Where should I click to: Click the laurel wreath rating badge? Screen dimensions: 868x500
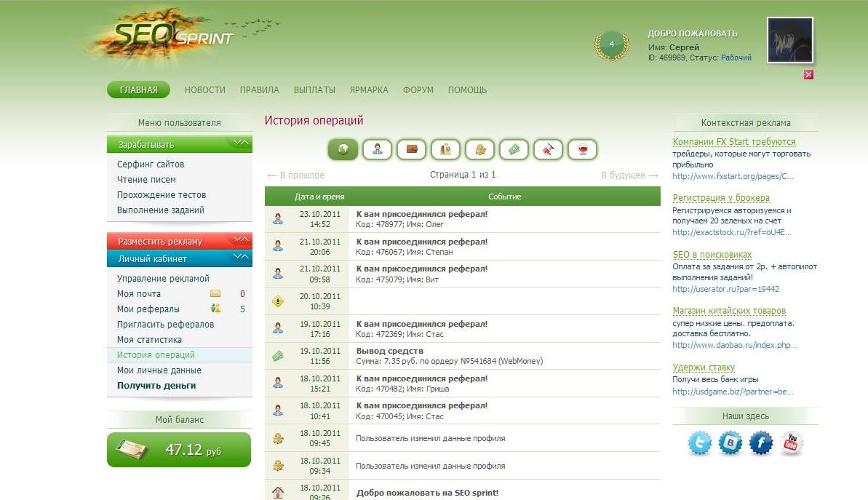(x=612, y=46)
